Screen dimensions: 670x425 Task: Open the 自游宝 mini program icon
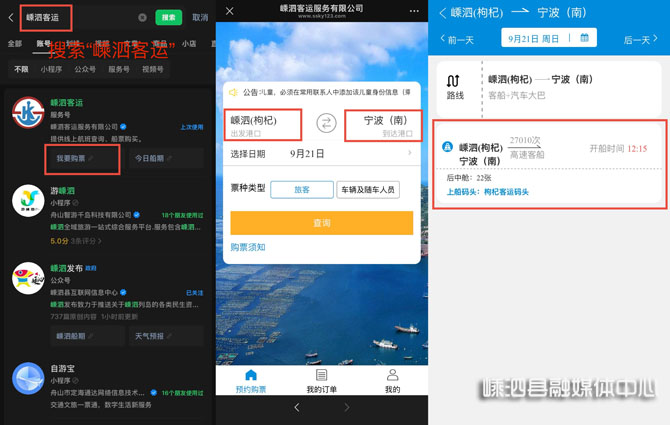(28, 378)
